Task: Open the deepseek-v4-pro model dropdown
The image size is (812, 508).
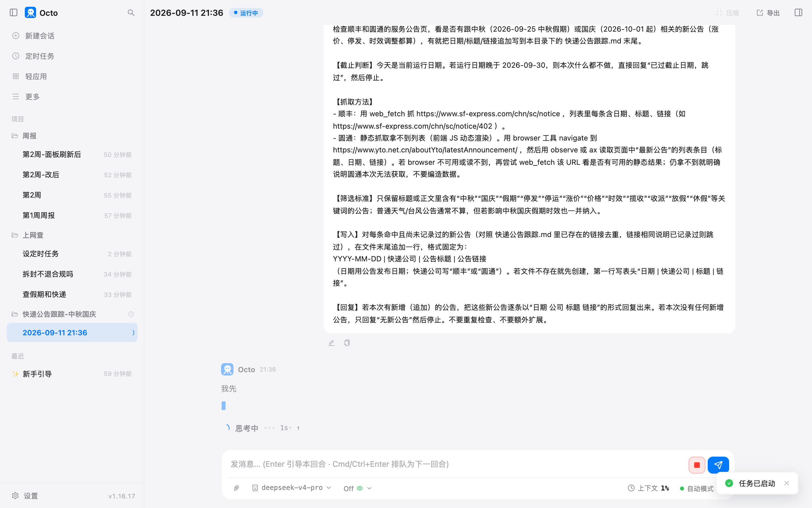Action: (x=292, y=488)
